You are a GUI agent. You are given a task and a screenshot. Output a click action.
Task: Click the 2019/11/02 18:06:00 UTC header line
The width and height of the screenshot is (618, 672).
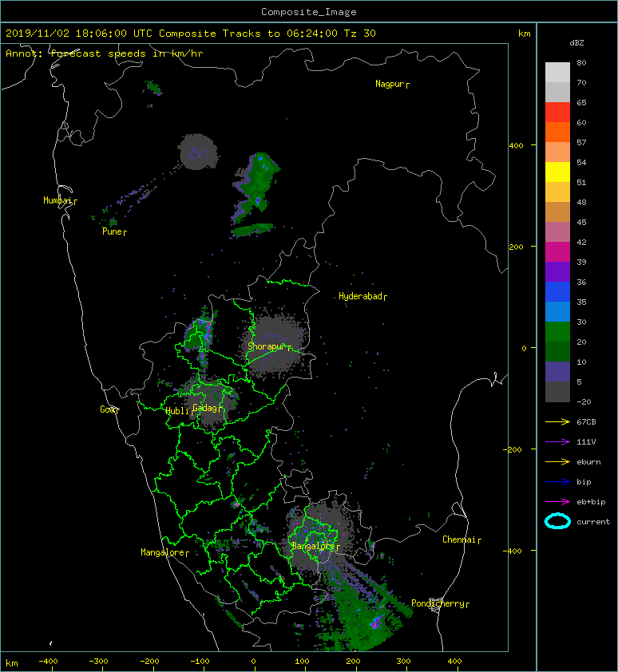click(190, 34)
